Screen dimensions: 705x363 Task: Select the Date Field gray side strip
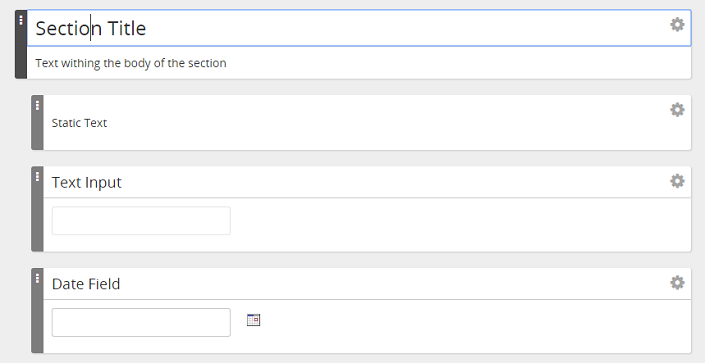tap(37, 310)
